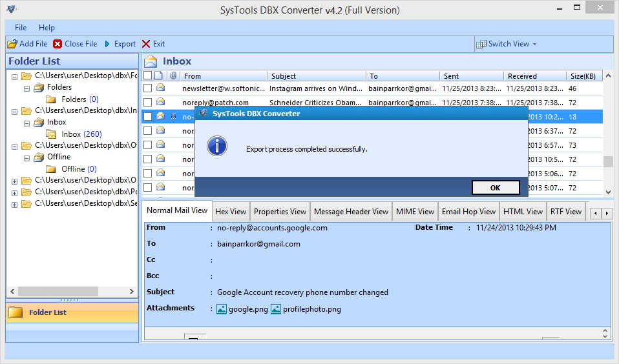The height and width of the screenshot is (364, 619).
Task: Tick the select-all checkbox in the header
Action: (148, 76)
